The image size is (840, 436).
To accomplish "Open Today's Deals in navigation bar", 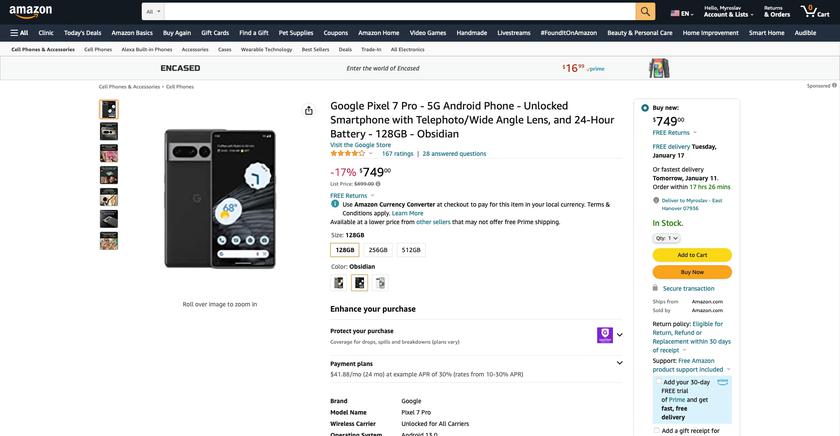I will click(82, 32).
